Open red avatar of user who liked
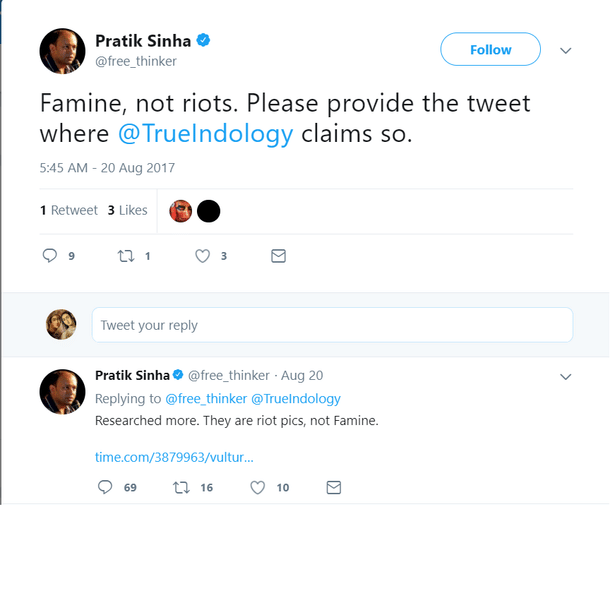The image size is (610, 603). click(181, 210)
